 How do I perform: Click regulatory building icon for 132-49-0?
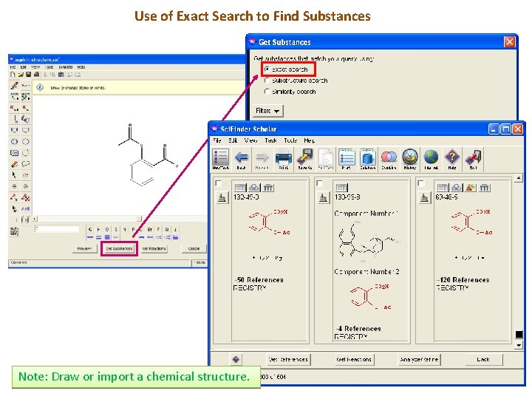[x=268, y=187]
